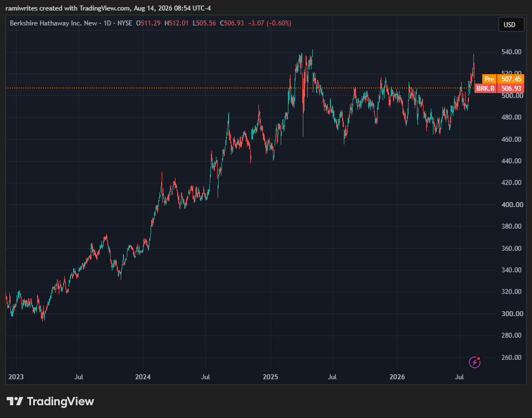Click the 500.00 price axis label
The image size is (532, 418).
512,96
